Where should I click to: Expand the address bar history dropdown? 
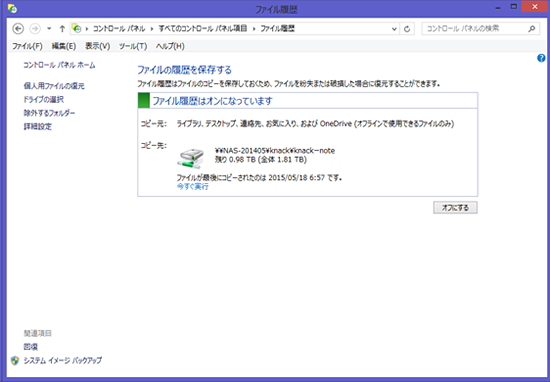[x=394, y=29]
